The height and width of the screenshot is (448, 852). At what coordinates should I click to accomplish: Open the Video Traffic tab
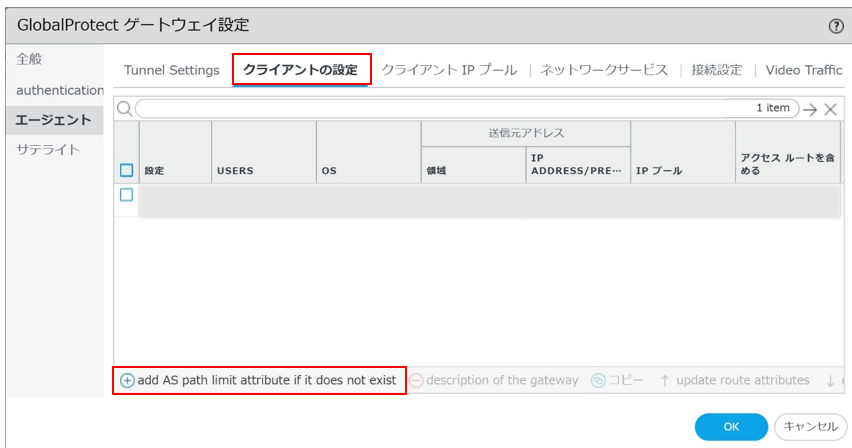coord(804,70)
